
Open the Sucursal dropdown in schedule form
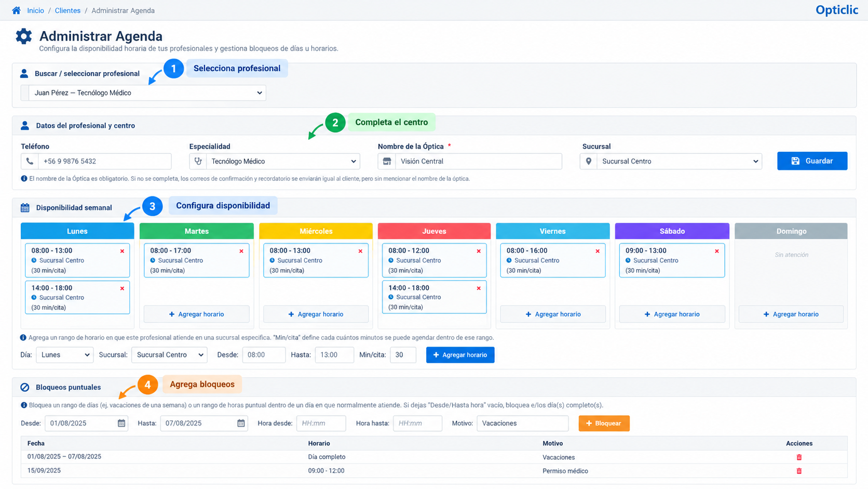click(169, 355)
